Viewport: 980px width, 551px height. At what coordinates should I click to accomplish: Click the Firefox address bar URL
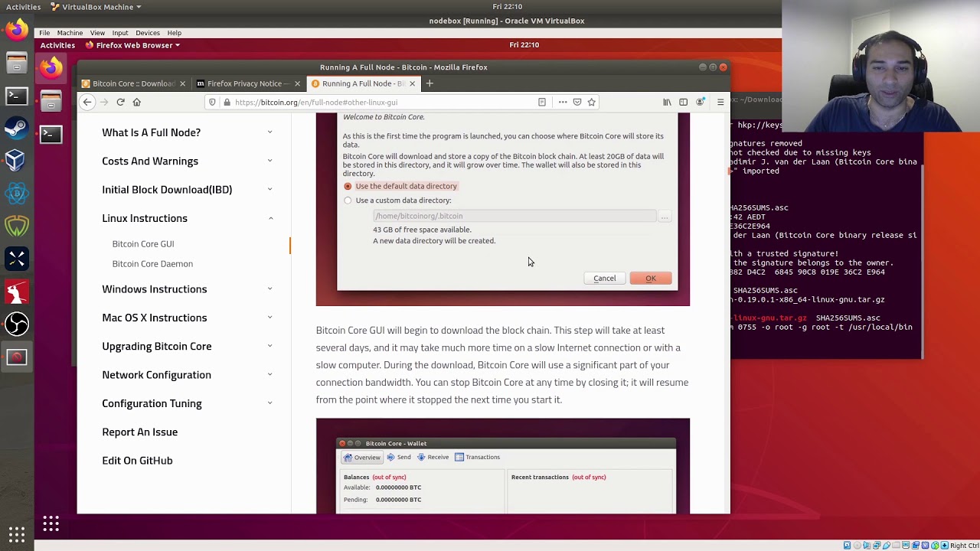316,102
